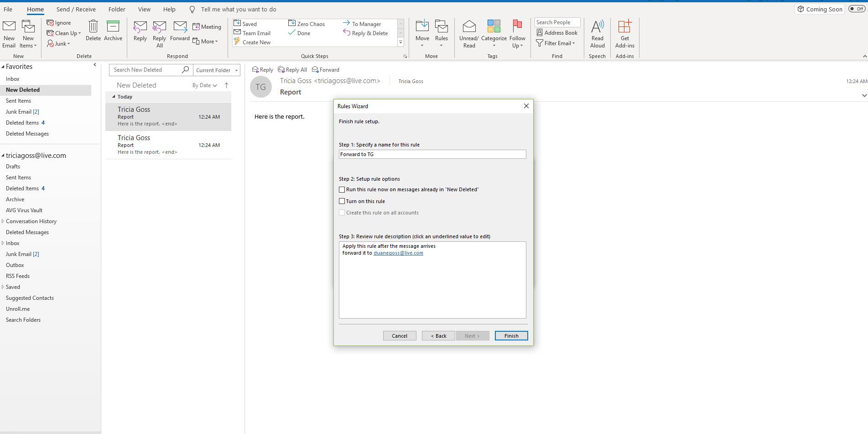Reverse sort order arrow in message list
This screenshot has height=434, width=868.
(226, 85)
